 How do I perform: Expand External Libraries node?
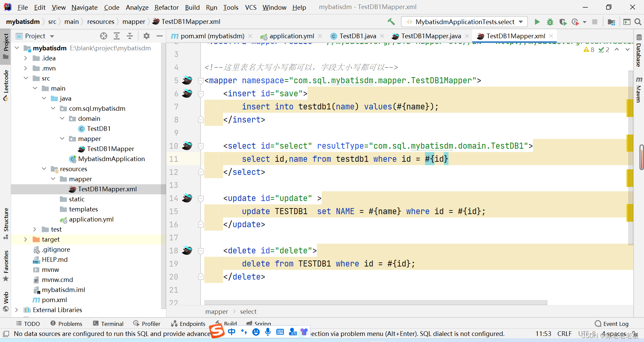16,310
